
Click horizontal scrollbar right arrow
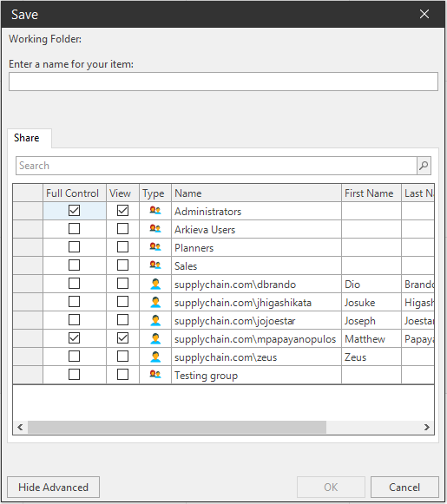(427, 427)
